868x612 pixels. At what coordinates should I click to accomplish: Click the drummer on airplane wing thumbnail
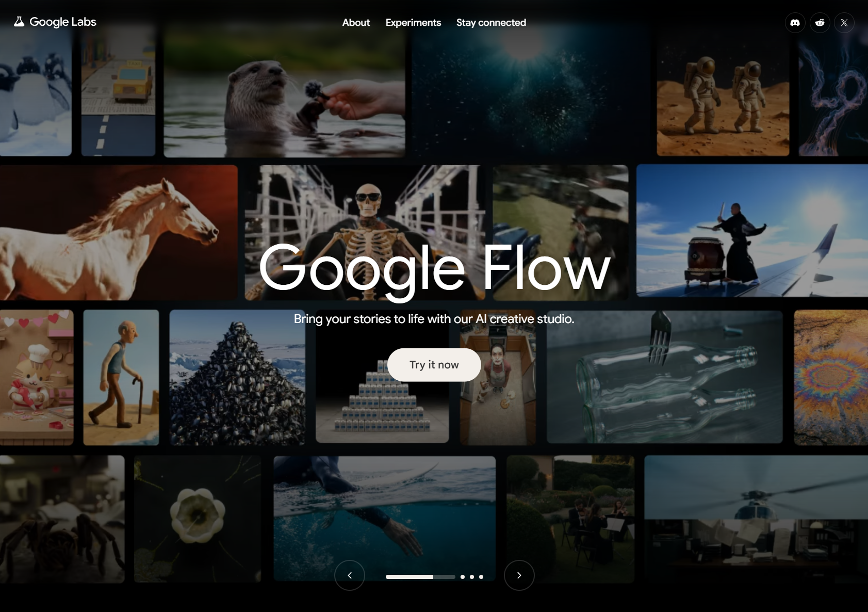click(x=752, y=231)
